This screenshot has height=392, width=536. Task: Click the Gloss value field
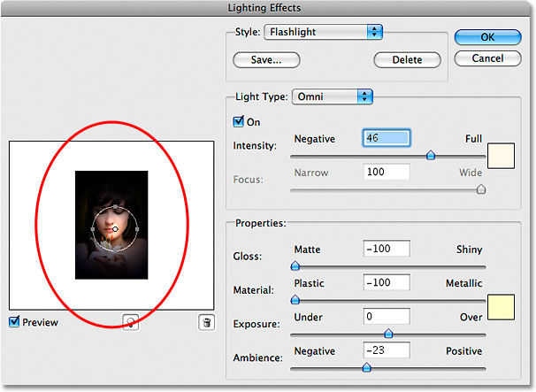pos(387,249)
